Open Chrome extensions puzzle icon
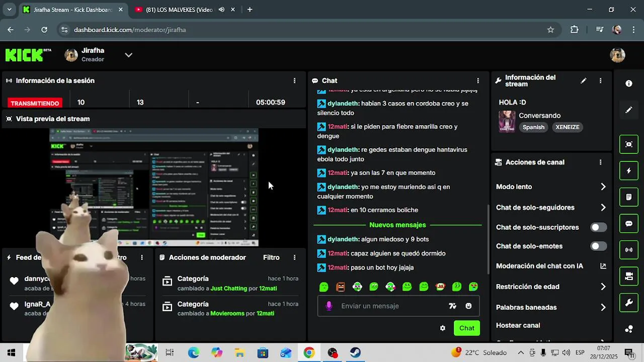 (x=575, y=30)
